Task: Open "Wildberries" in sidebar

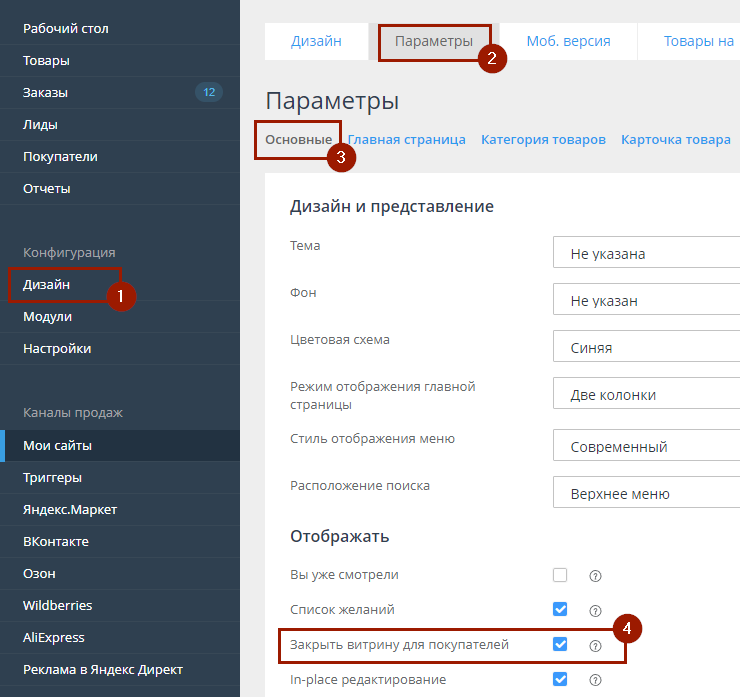Action: (58, 606)
